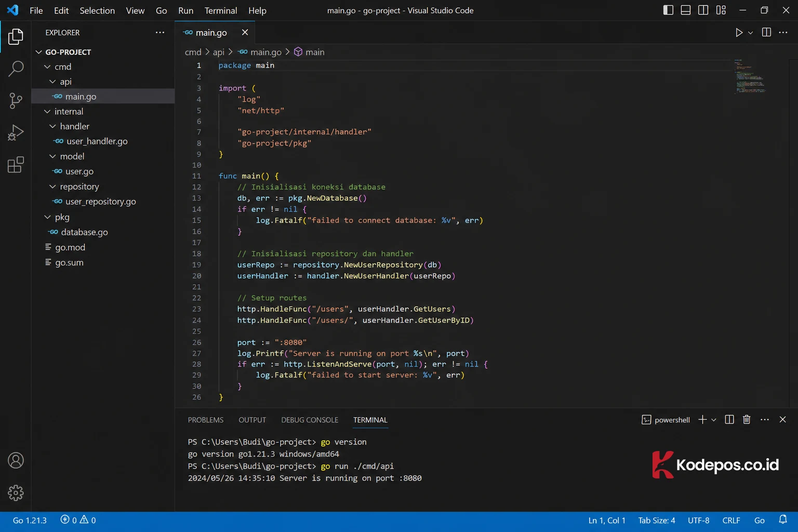This screenshot has width=798, height=532.
Task: Open Explorer Views and More Actions ellipsis
Action: pos(160,32)
